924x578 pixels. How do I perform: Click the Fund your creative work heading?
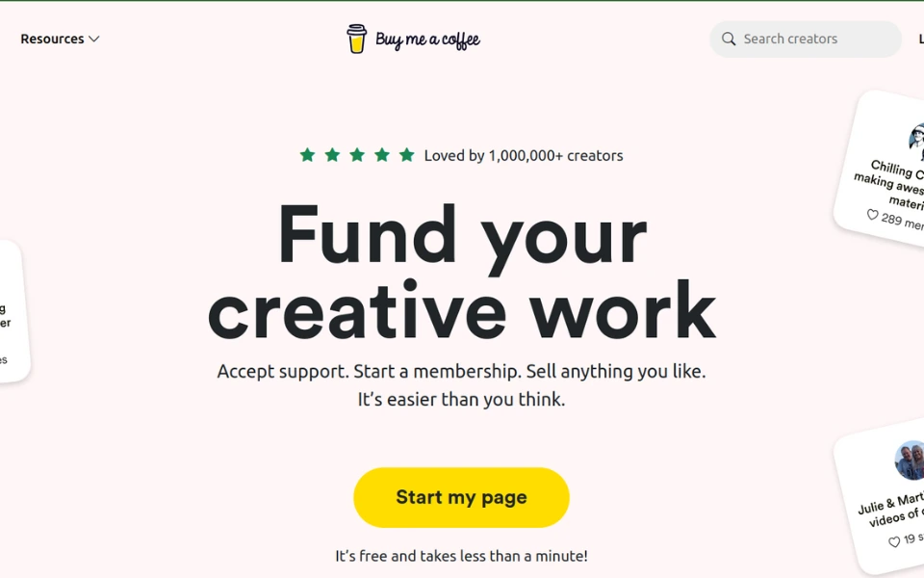click(462, 273)
